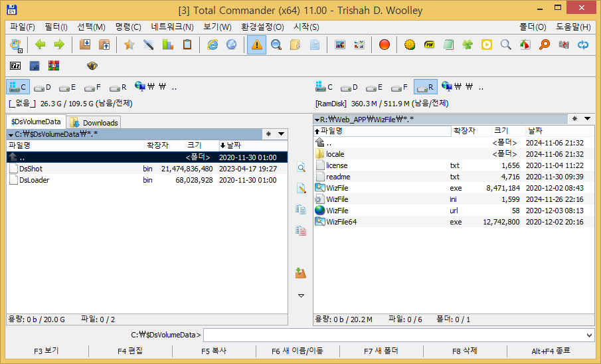
Task: Click the green bar chart icon
Action: (167, 45)
